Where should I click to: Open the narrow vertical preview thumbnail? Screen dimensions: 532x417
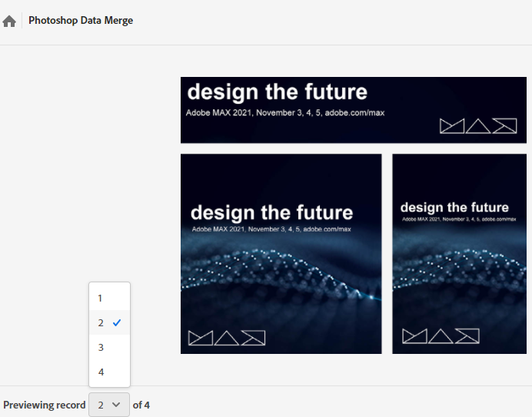coord(459,254)
